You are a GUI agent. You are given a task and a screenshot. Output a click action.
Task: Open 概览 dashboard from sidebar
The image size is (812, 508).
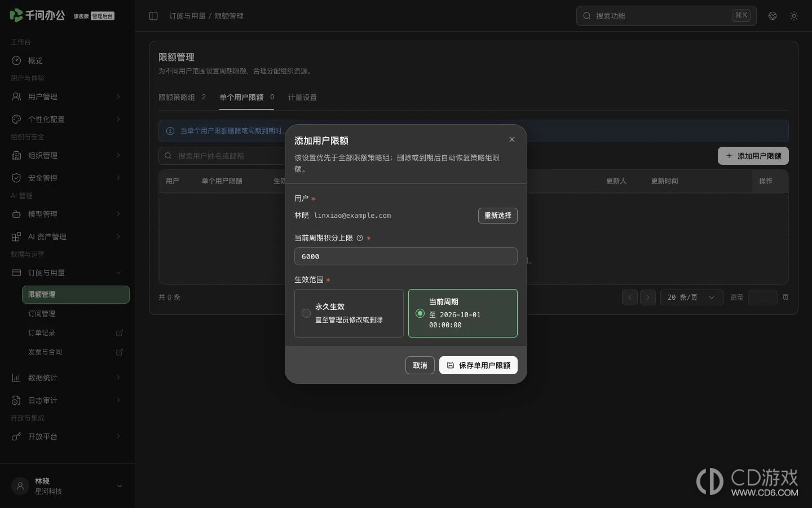click(x=68, y=60)
